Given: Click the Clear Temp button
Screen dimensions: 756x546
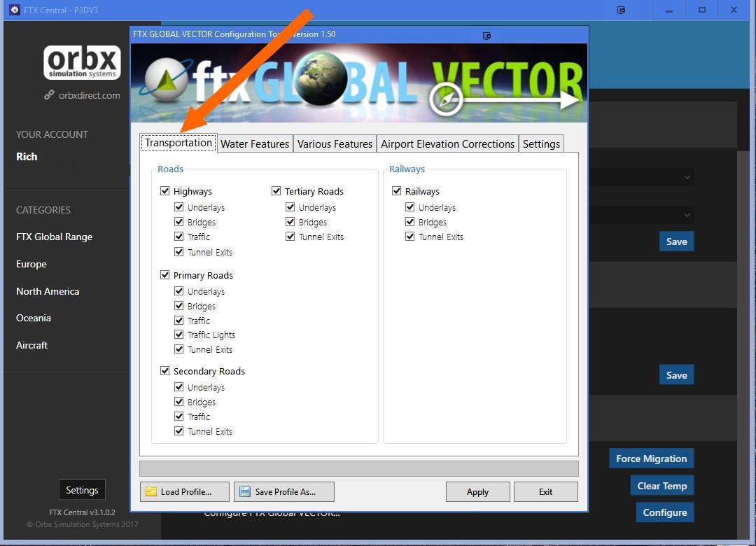Looking at the screenshot, I should coord(662,486).
